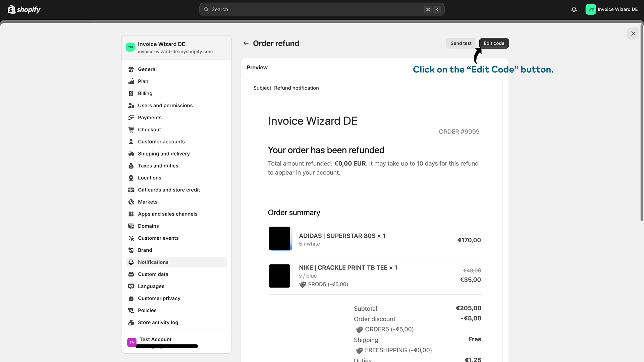Click the IWD store avatar in top bar

[x=591, y=9]
